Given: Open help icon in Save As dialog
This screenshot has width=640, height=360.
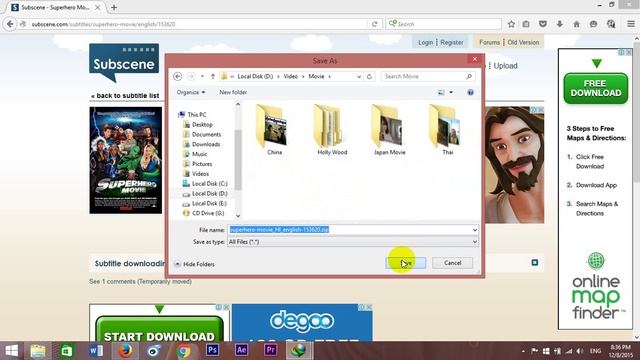Looking at the screenshot, I should click(470, 92).
